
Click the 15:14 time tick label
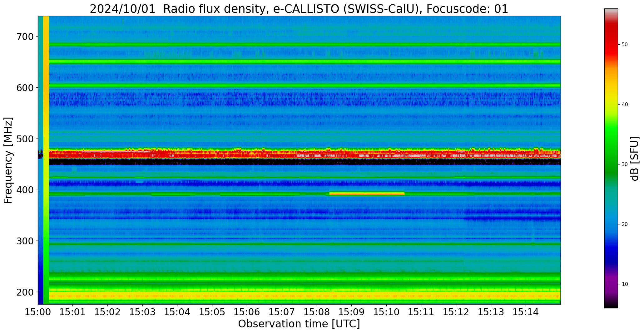pyautogui.click(x=526, y=312)
